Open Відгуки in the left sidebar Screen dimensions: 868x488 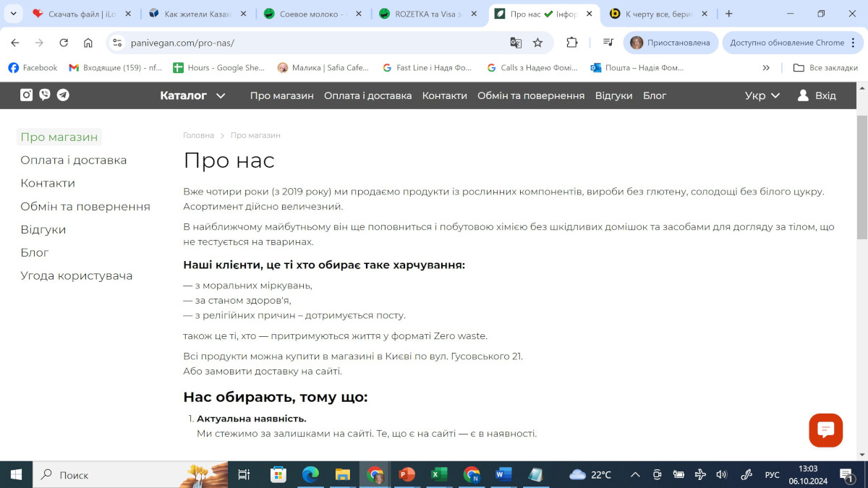click(x=43, y=229)
